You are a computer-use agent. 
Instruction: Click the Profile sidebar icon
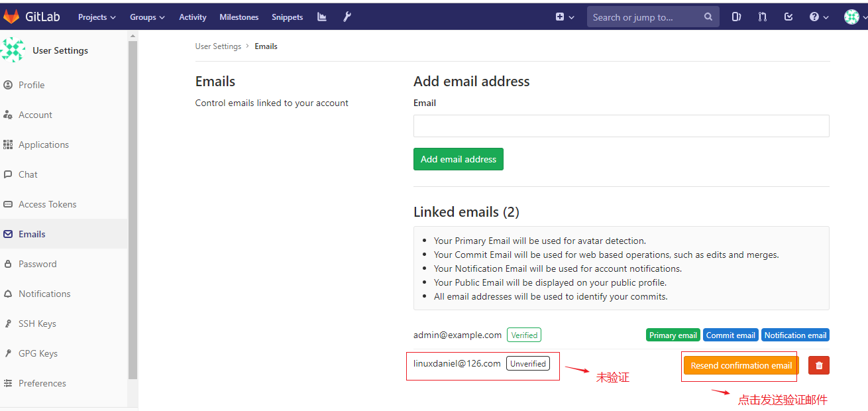[8, 85]
